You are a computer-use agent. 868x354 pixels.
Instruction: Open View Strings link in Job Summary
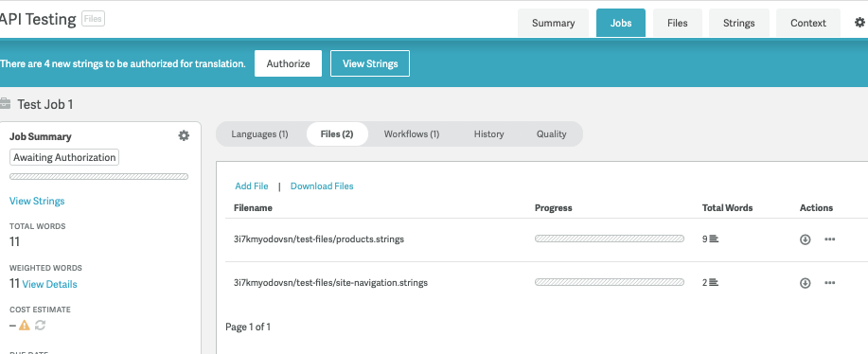coord(37,201)
